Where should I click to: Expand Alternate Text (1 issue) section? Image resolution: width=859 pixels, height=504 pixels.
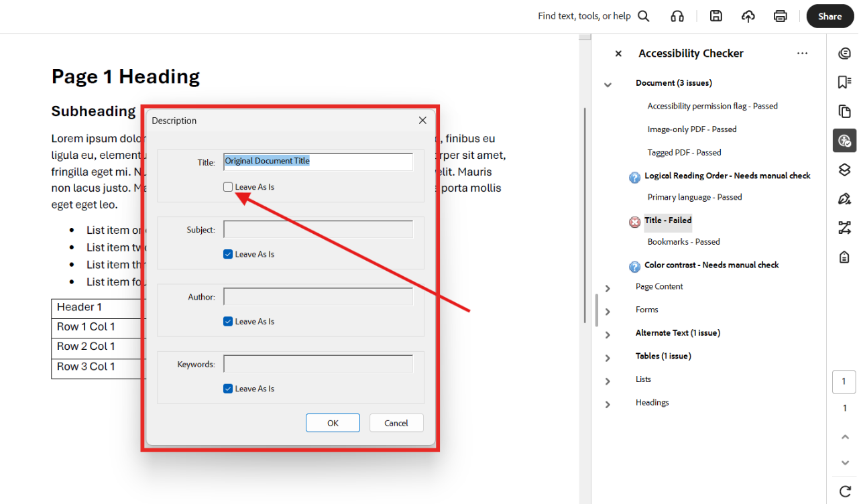click(608, 334)
